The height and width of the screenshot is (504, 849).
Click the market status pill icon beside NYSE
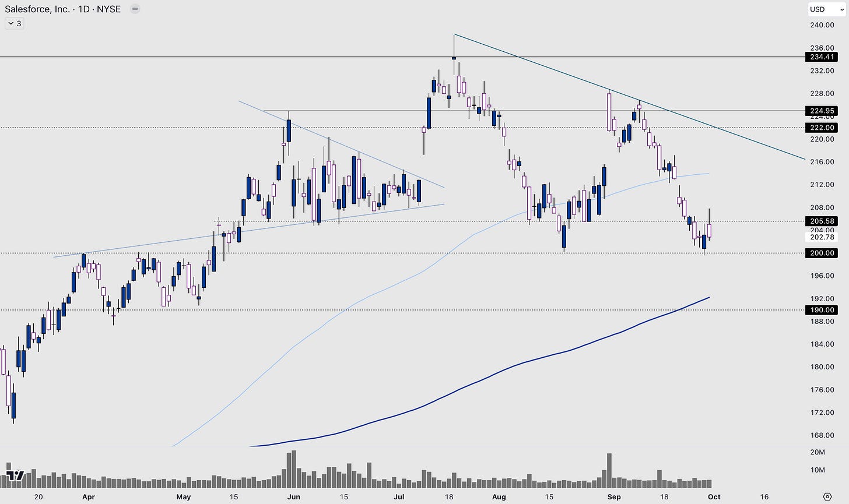[135, 9]
